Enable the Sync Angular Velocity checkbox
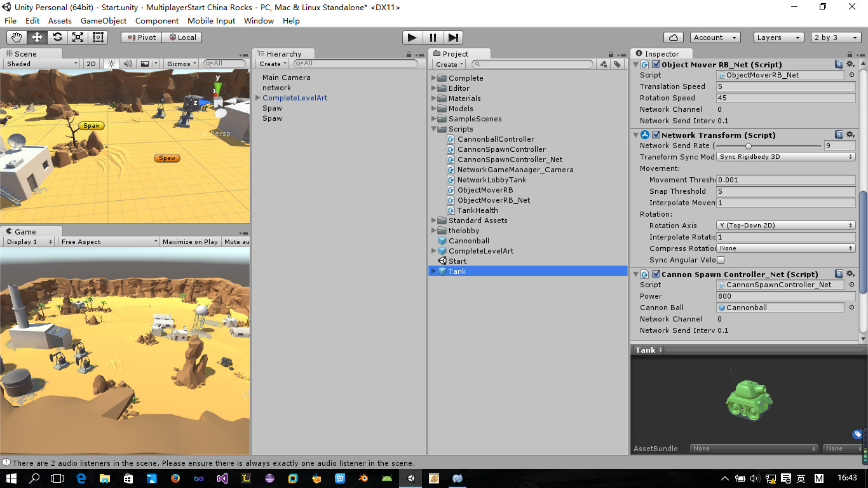The height and width of the screenshot is (488, 868). (721, 260)
